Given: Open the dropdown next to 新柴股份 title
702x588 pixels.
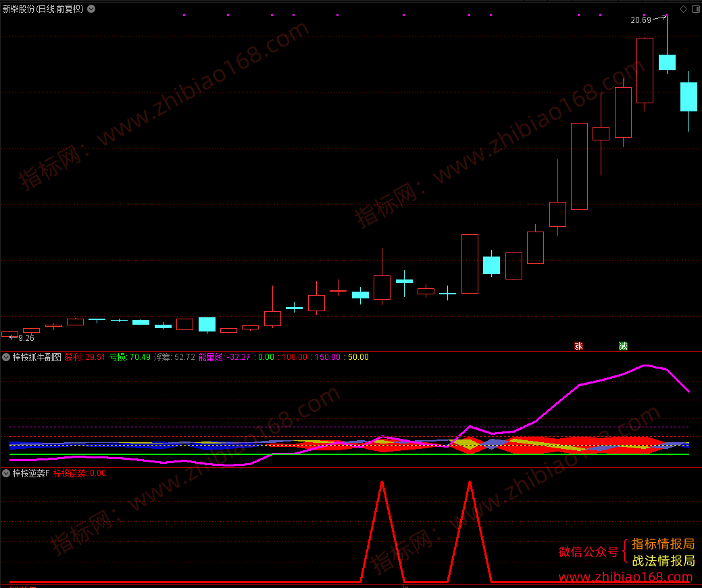Looking at the screenshot, I should [x=91, y=9].
